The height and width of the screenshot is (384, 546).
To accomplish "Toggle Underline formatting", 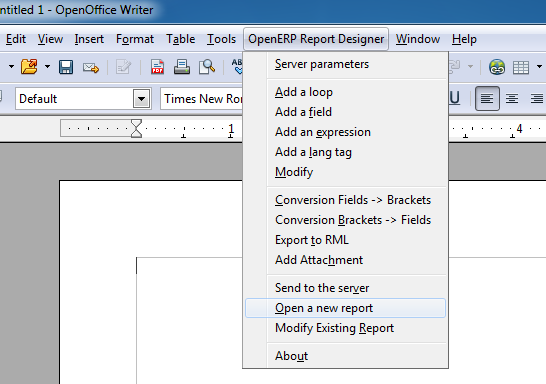I will 454,99.
